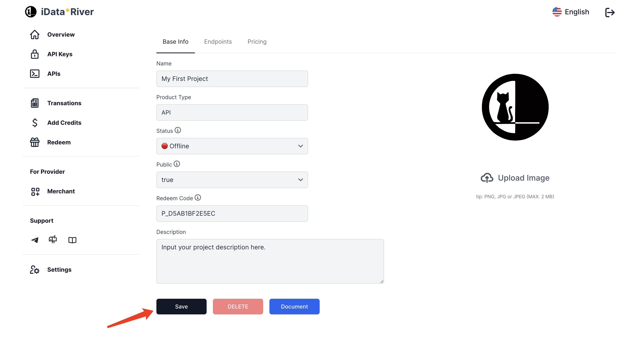Toggle the Status between Online and Offline
This screenshot has width=644, height=362.
232,146
